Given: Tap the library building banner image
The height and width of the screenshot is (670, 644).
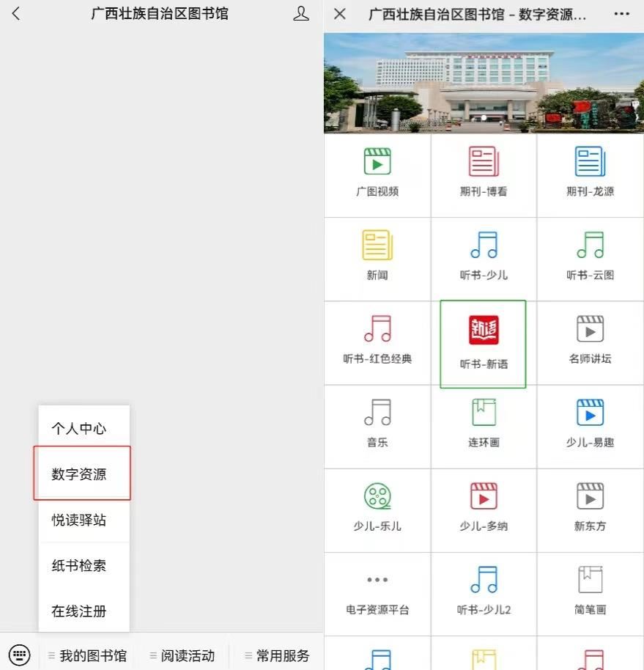Looking at the screenshot, I should (484, 84).
